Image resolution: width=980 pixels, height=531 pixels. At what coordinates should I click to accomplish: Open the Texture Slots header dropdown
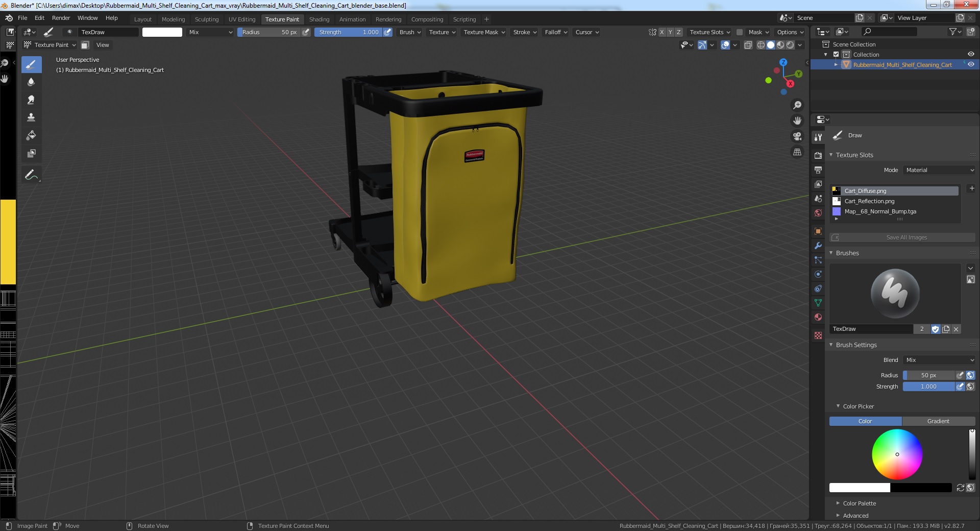pos(709,32)
